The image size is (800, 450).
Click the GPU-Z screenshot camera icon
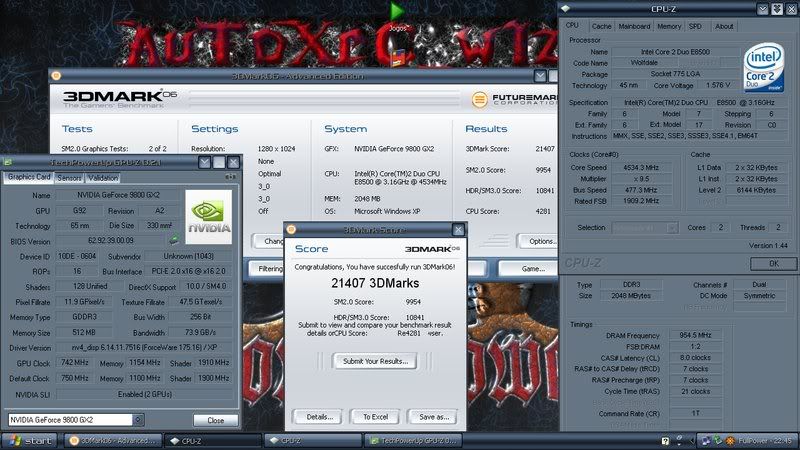coord(229,177)
